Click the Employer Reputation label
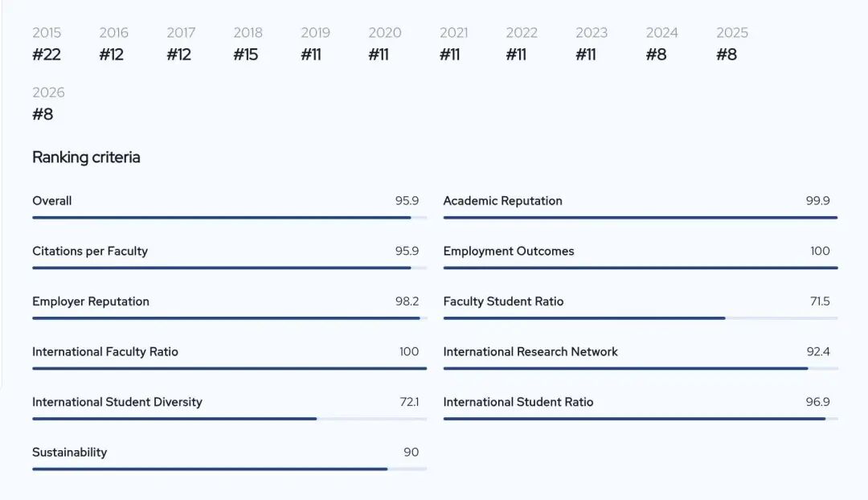Viewport: 868px width, 500px height. pos(91,301)
